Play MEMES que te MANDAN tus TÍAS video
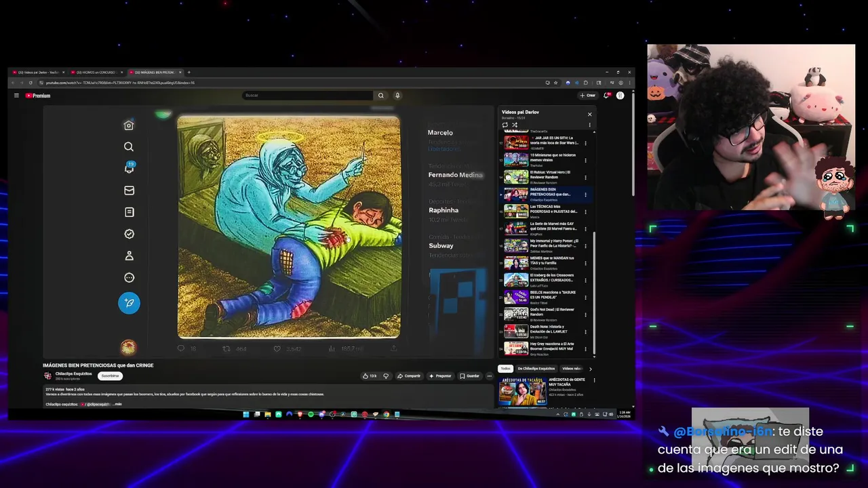 click(x=547, y=263)
